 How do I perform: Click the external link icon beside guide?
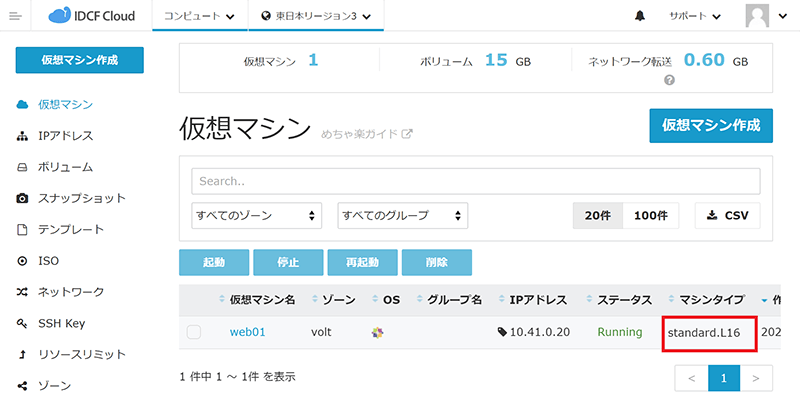(407, 134)
